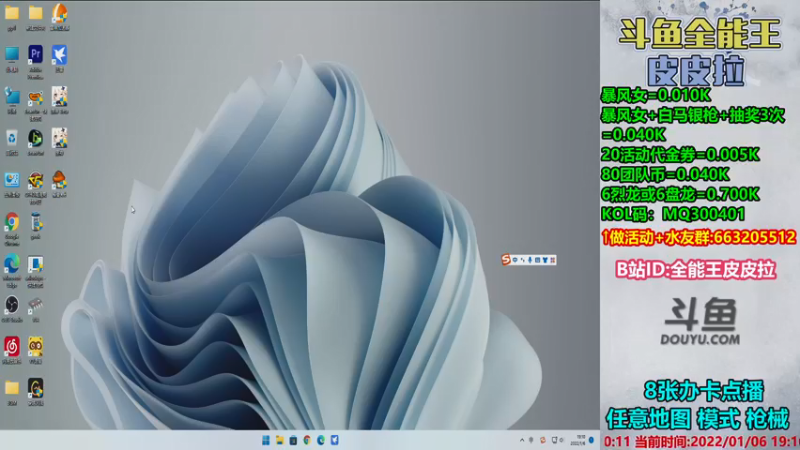Image resolution: width=800 pixels, height=450 pixels.
Task: Open the folder below NetEase Cloud Music
Action: tap(12, 389)
